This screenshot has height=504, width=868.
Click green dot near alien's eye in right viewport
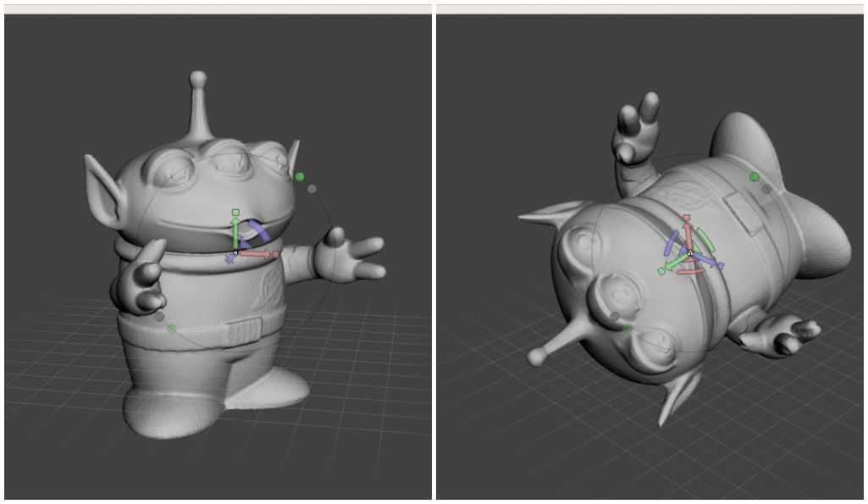pyautogui.click(x=626, y=329)
